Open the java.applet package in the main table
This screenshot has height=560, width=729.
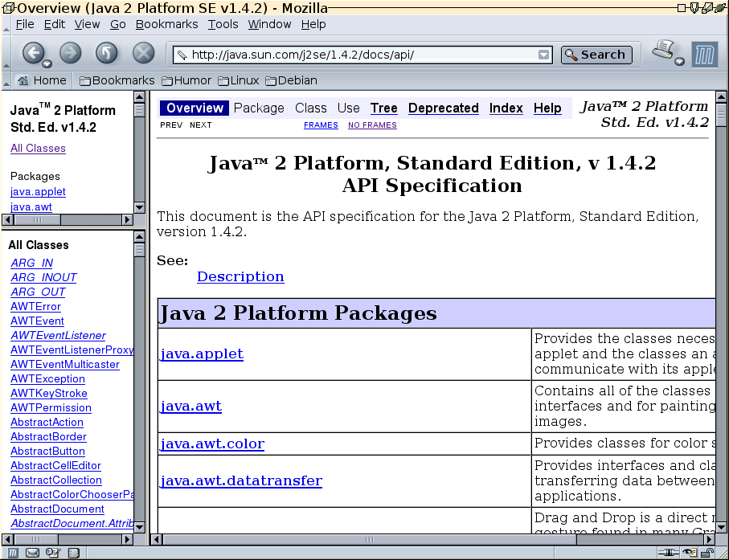(x=201, y=354)
